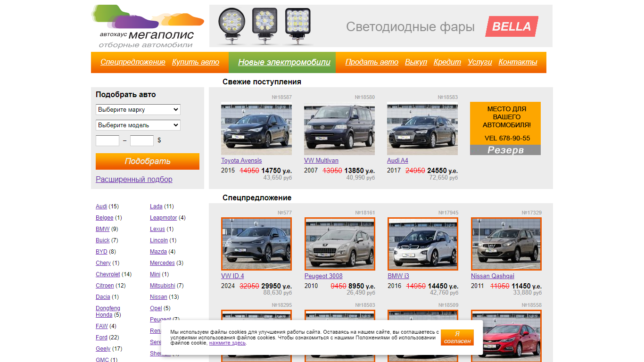Click the BMW i3 title link
644x362 pixels.
(398, 276)
